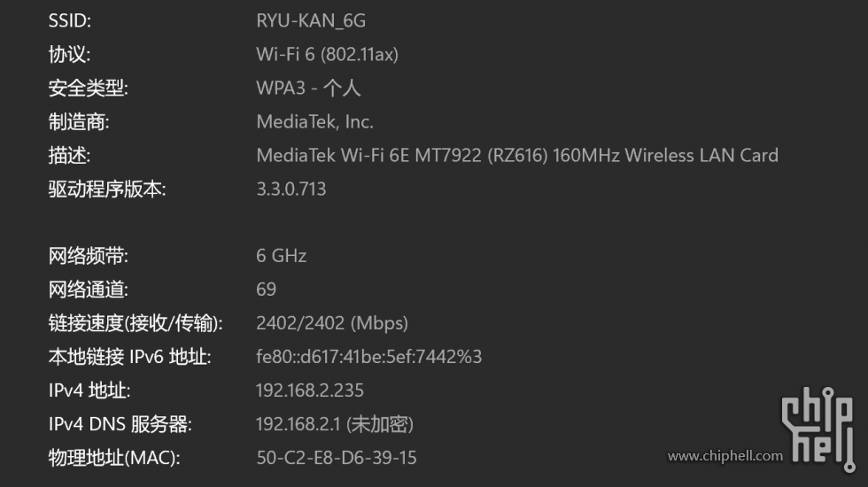The width and height of the screenshot is (868, 487).
Task: Click the IPv4 address 192.168.2.235
Action: click(x=310, y=390)
